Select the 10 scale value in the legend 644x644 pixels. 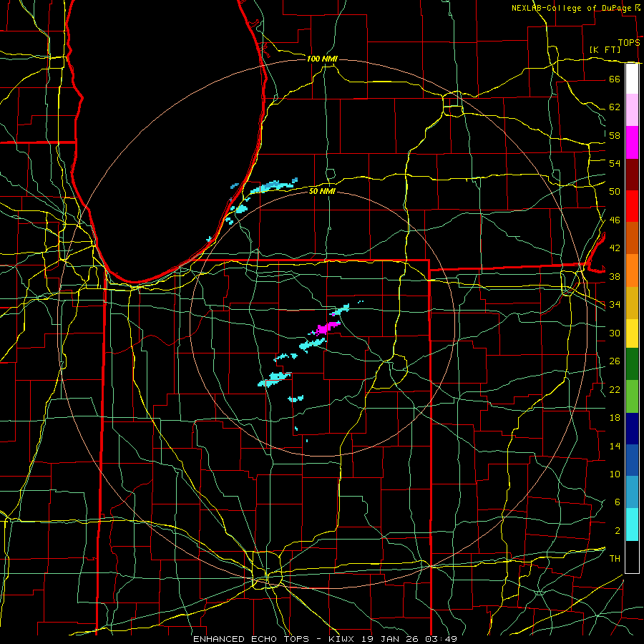(x=615, y=474)
